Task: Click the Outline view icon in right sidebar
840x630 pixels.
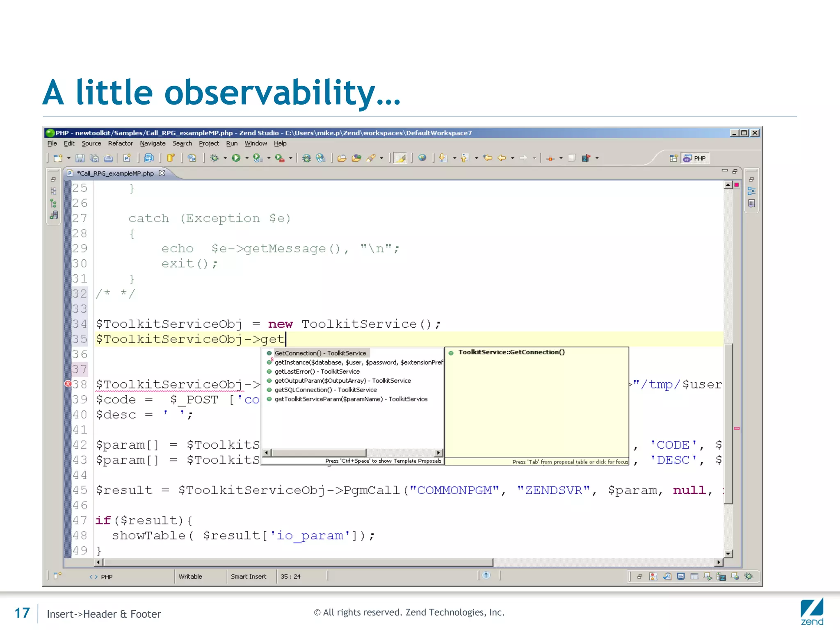Action: pyautogui.click(x=751, y=191)
